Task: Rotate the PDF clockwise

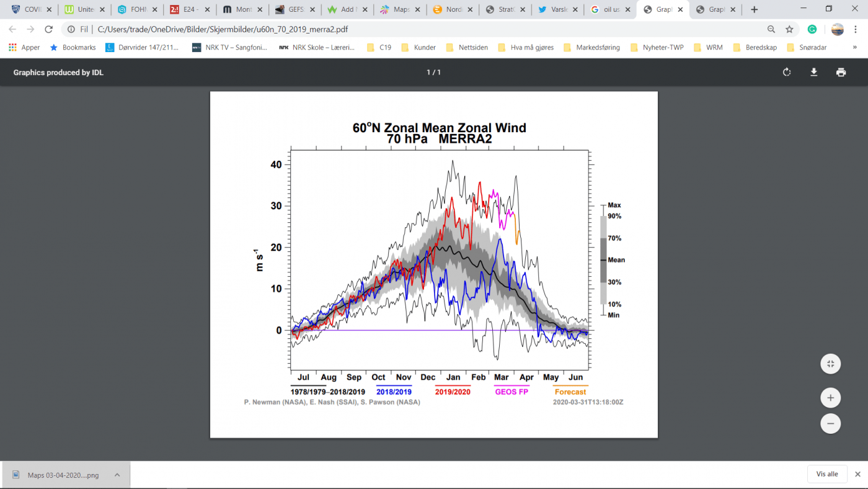Action: pos(787,72)
